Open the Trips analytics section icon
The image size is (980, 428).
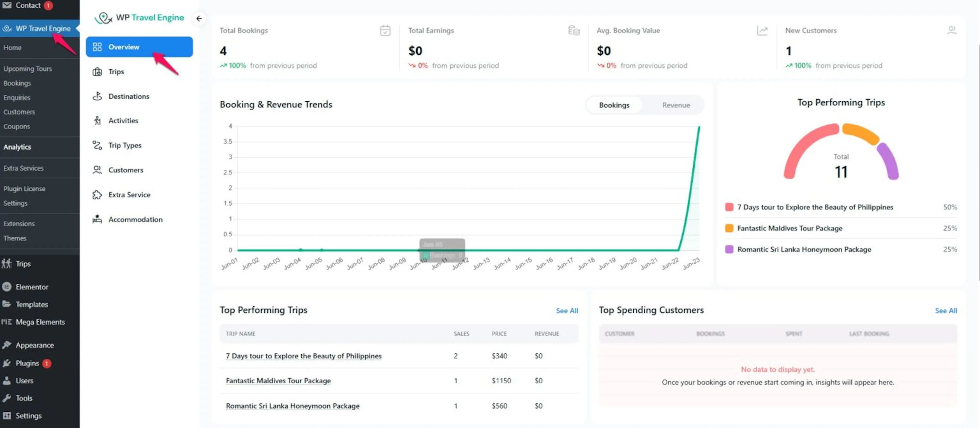coord(97,72)
